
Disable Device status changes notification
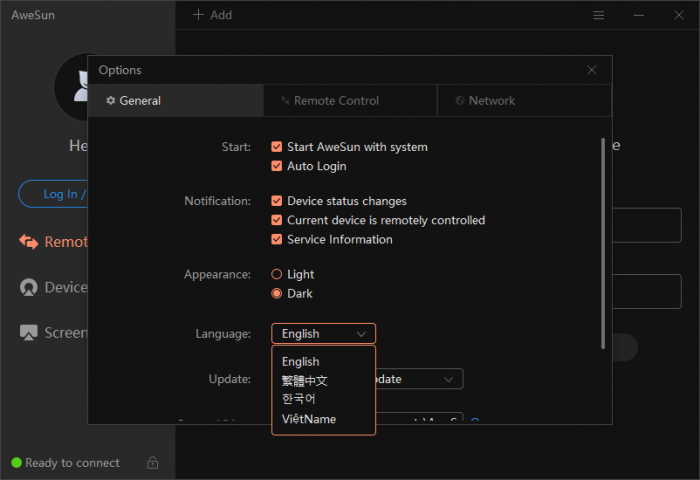coord(277,201)
